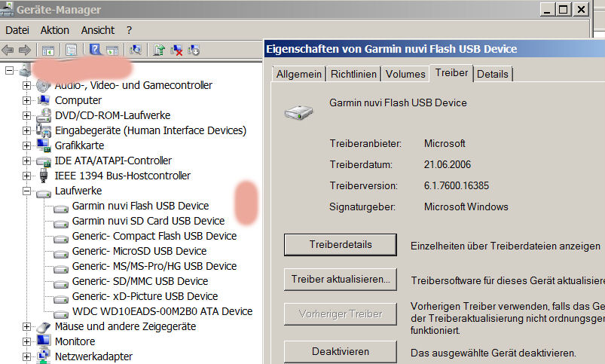Image resolution: width=605 pixels, height=364 pixels.
Task: Expand IEEE 1394 Bus-Hostcontroller
Action: [x=26, y=176]
